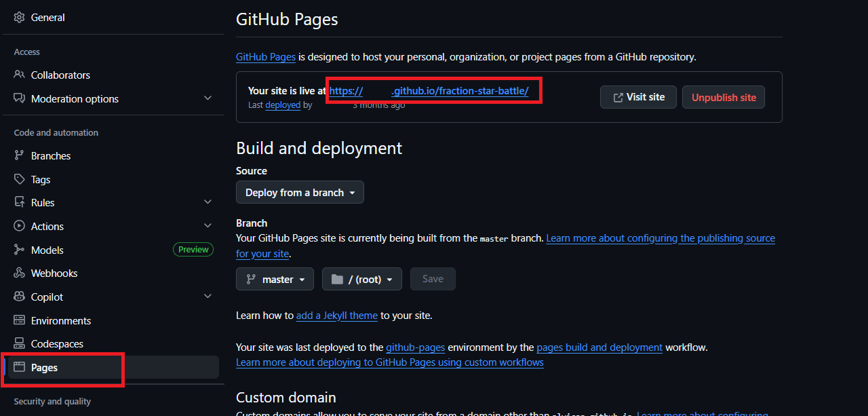This screenshot has height=416, width=868.
Task: Click the Tags label icon
Action: [19, 179]
